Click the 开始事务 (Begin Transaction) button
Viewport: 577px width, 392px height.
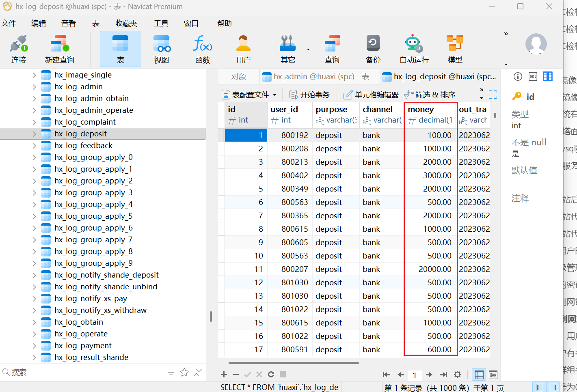309,95
